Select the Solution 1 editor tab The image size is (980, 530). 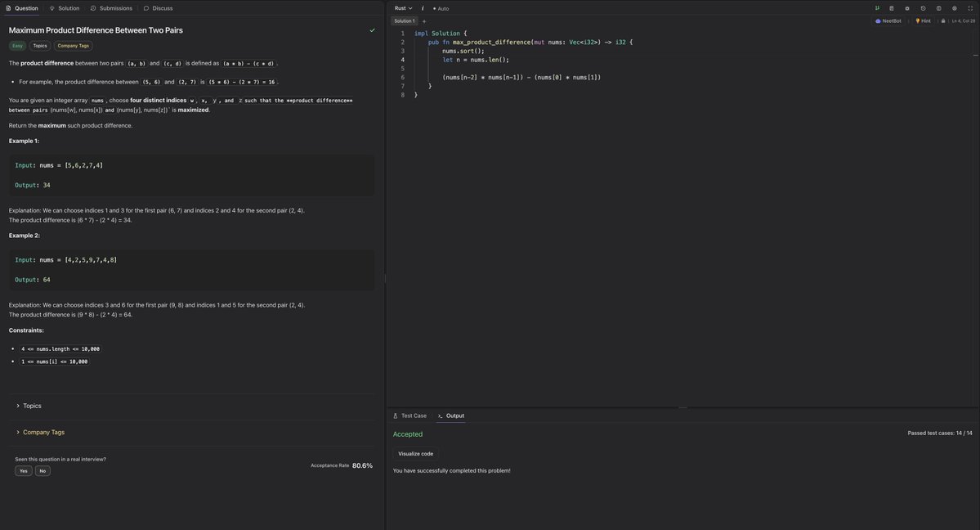tap(405, 20)
